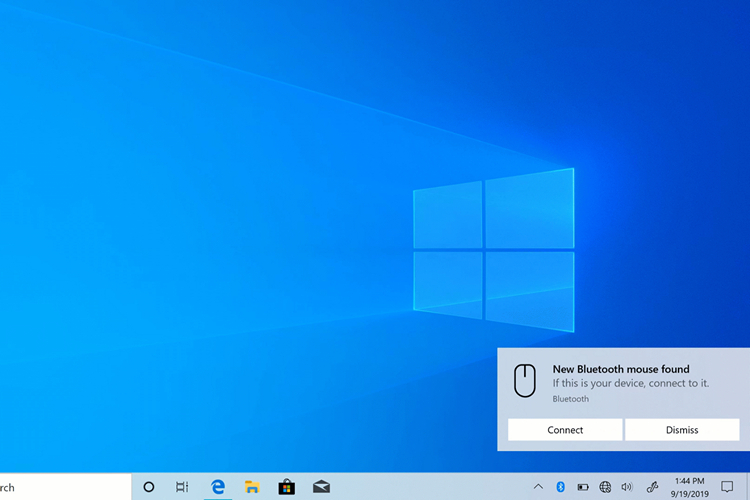Screen dimensions: 750x500
Task: Open the Mail app from taskbar
Action: click(x=321, y=487)
